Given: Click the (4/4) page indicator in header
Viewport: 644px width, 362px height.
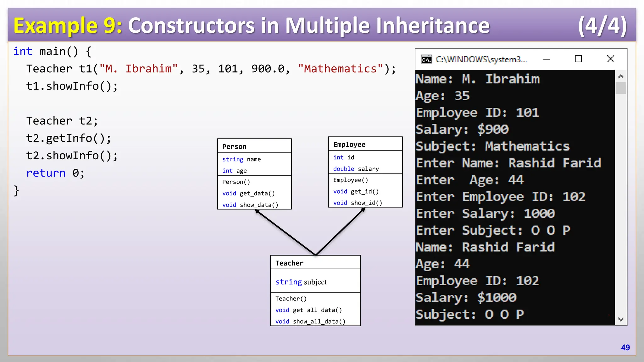Looking at the screenshot, I should (x=602, y=25).
